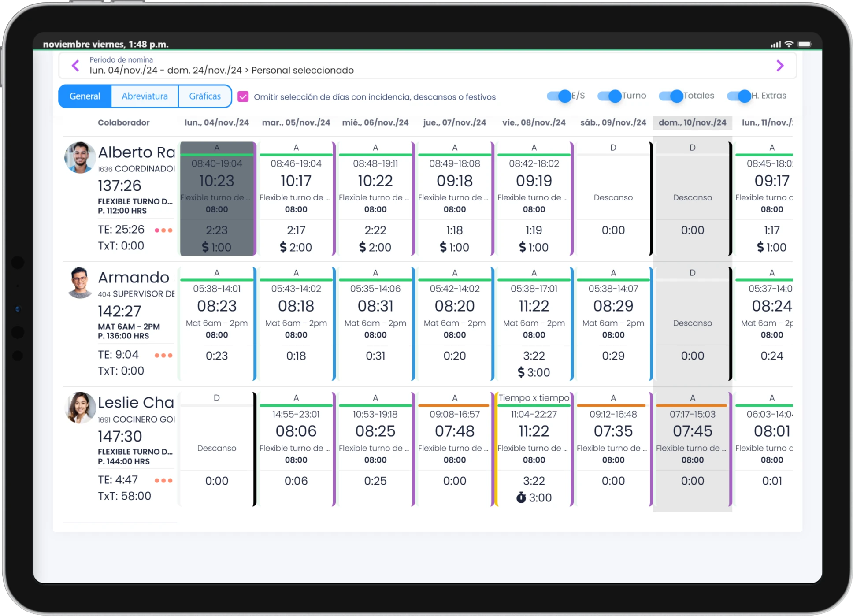Click the dollar icon on Armando's $3:00 Friday extra

pos(522,372)
